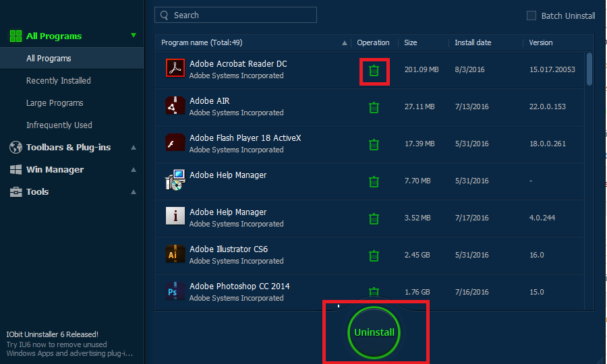Expand the Toolbars & Plug-ins section arrow

[134, 148]
